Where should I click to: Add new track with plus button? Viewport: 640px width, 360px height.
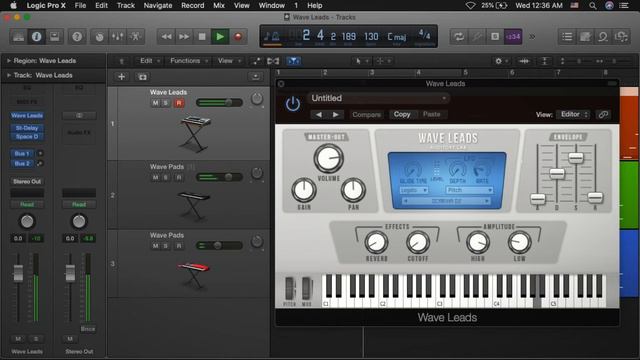click(x=121, y=77)
